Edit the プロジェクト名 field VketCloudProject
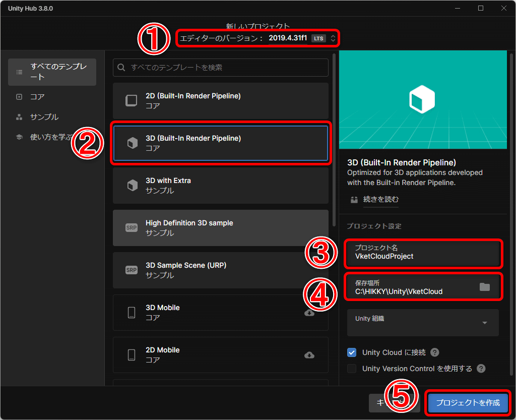516x420 pixels. click(423, 253)
